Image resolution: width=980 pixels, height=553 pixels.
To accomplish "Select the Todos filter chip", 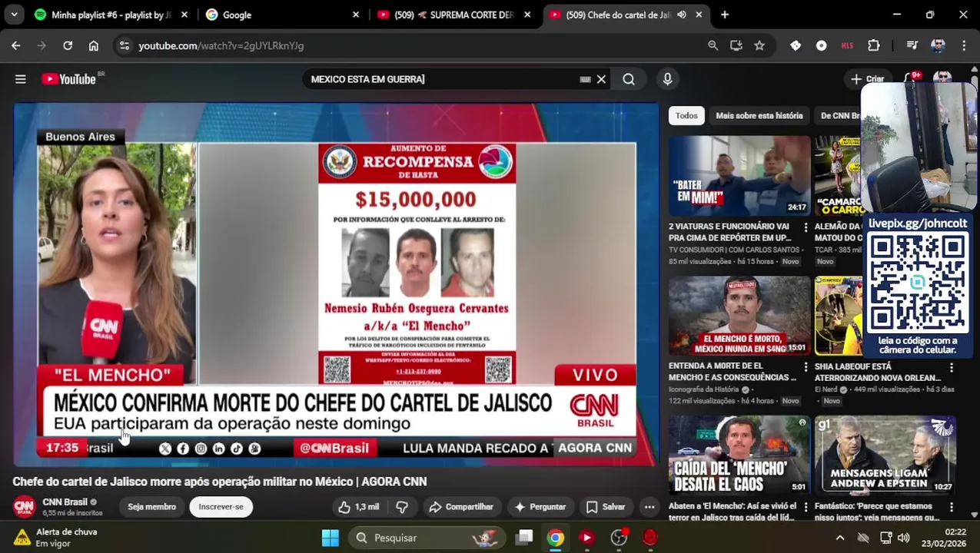I will (x=686, y=116).
